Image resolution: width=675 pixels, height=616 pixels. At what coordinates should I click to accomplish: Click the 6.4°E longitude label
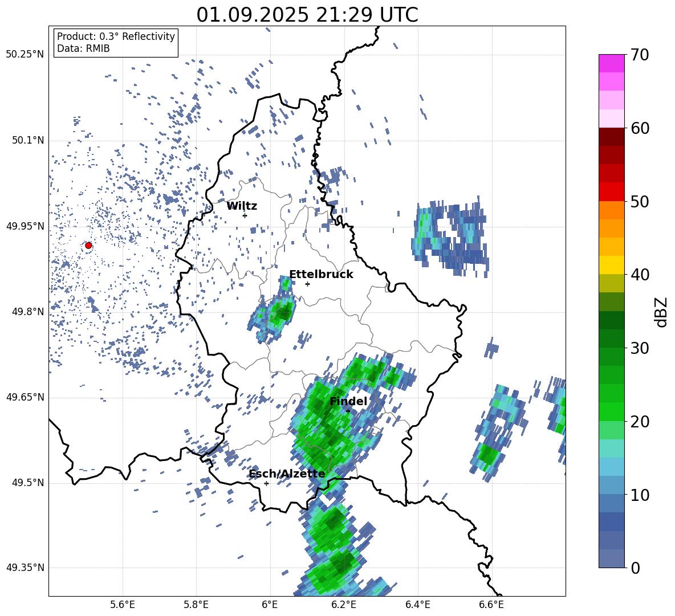point(417,605)
